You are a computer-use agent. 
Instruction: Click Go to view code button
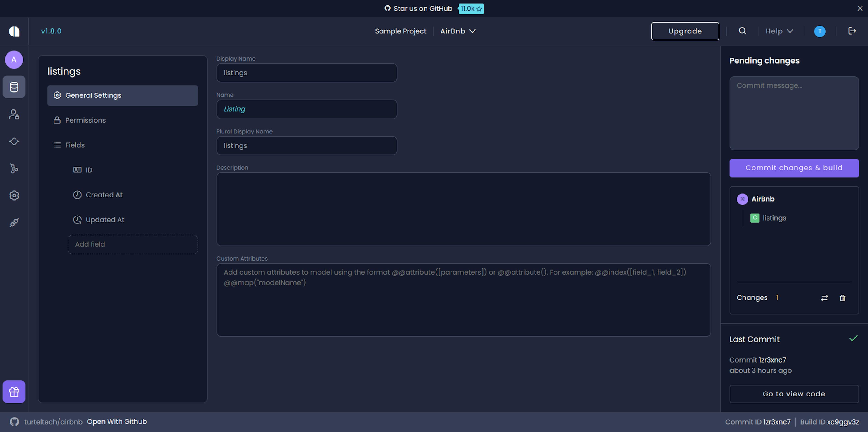point(794,394)
